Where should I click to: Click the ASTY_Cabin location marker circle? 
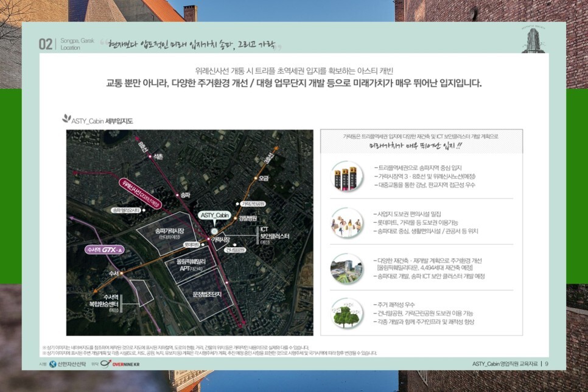pyautogui.click(x=214, y=231)
